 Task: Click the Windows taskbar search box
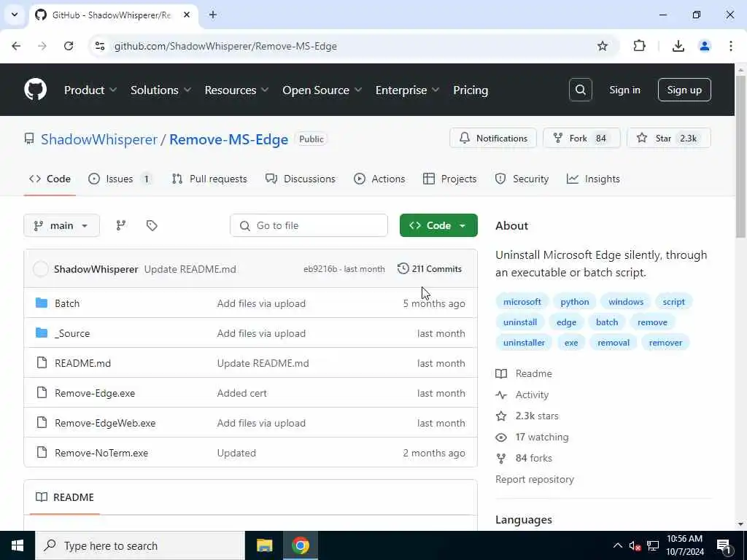[x=140, y=545]
